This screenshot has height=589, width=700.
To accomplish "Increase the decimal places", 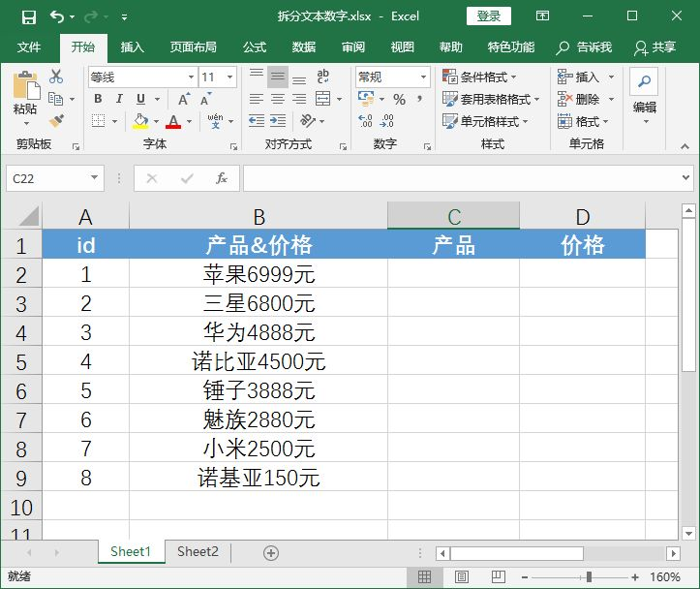I will tap(365, 121).
